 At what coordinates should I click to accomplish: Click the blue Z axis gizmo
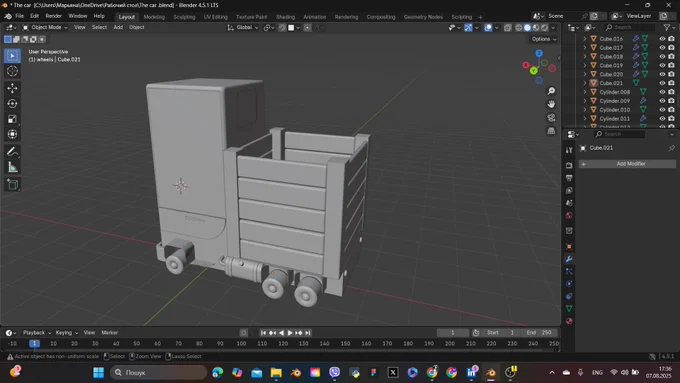(539, 53)
